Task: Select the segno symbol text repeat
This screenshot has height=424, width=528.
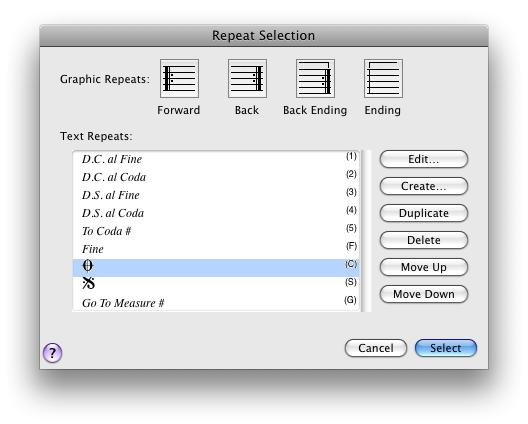Action: [216, 285]
